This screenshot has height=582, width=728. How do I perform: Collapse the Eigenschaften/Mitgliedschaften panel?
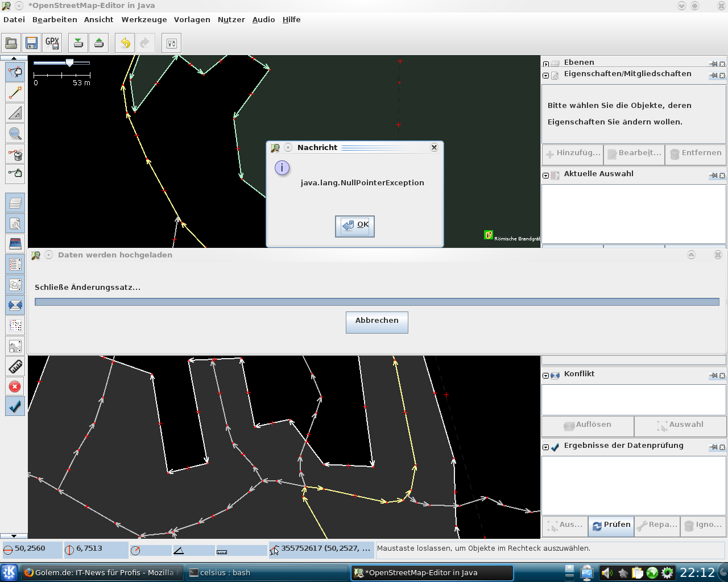pos(546,76)
